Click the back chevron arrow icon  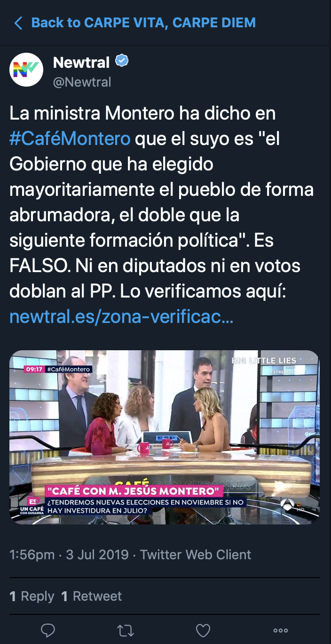[x=18, y=23]
